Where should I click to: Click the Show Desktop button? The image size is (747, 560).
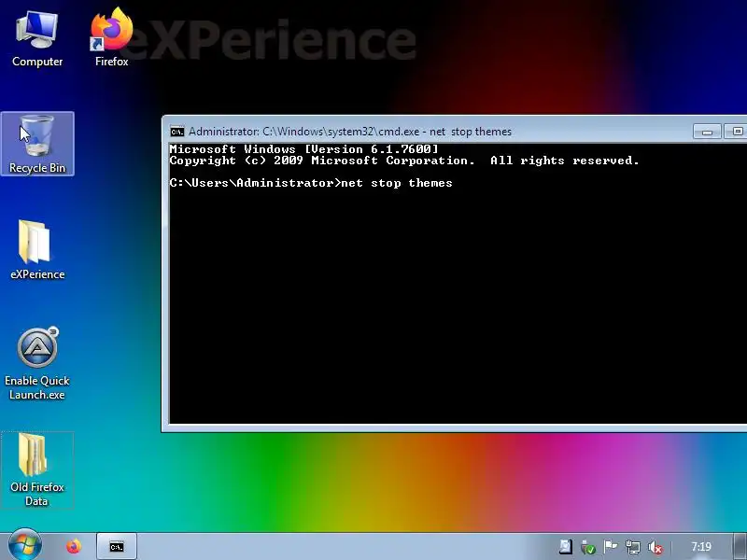[740, 546]
